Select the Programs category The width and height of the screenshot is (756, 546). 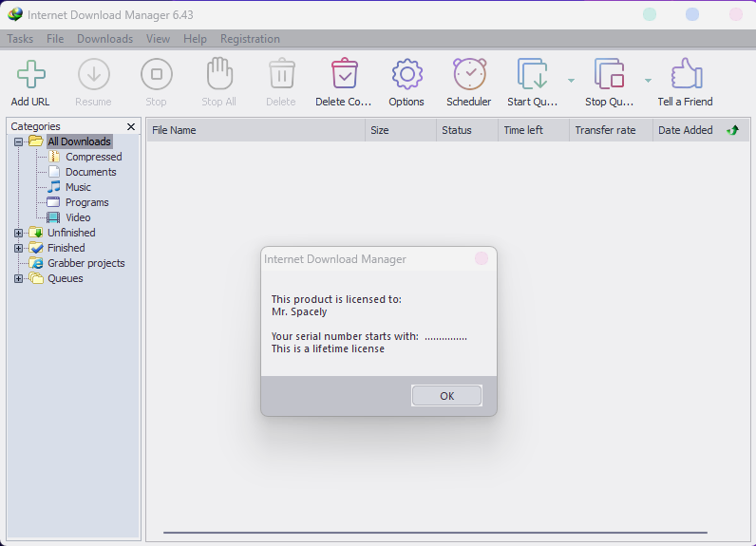[86, 202]
